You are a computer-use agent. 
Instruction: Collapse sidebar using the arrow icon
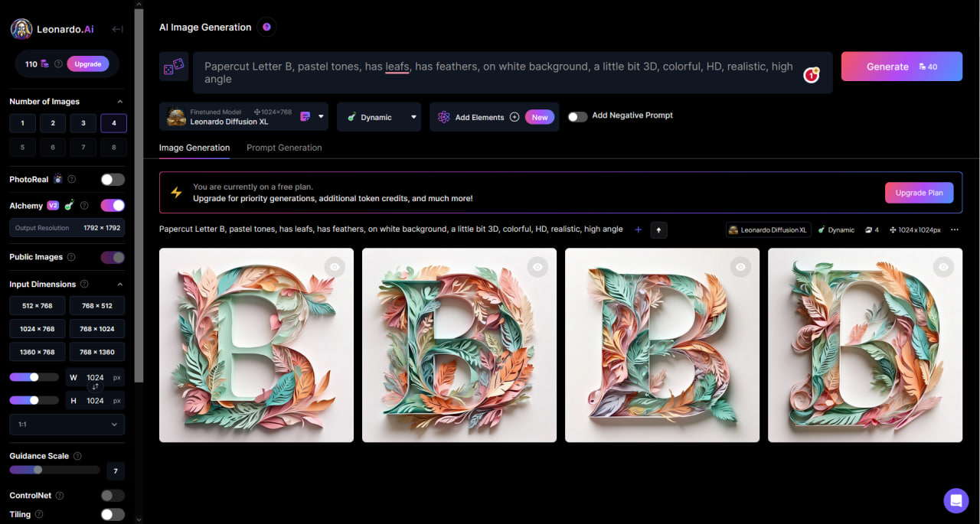pyautogui.click(x=117, y=29)
